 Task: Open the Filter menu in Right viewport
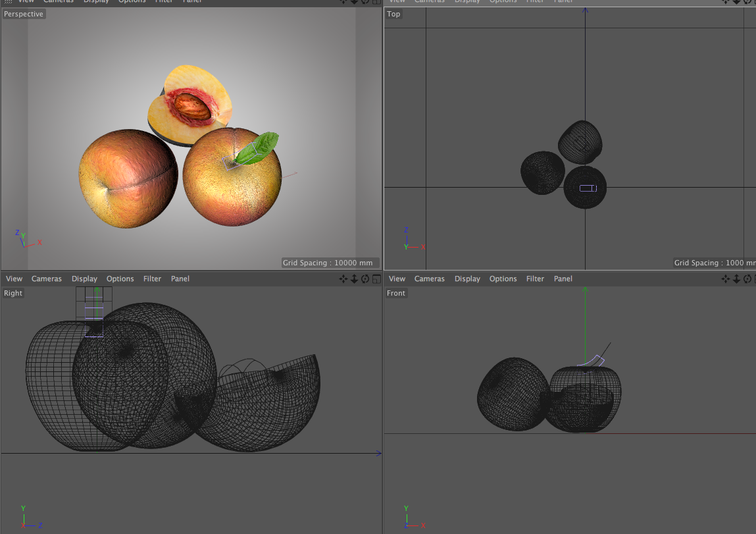point(153,279)
